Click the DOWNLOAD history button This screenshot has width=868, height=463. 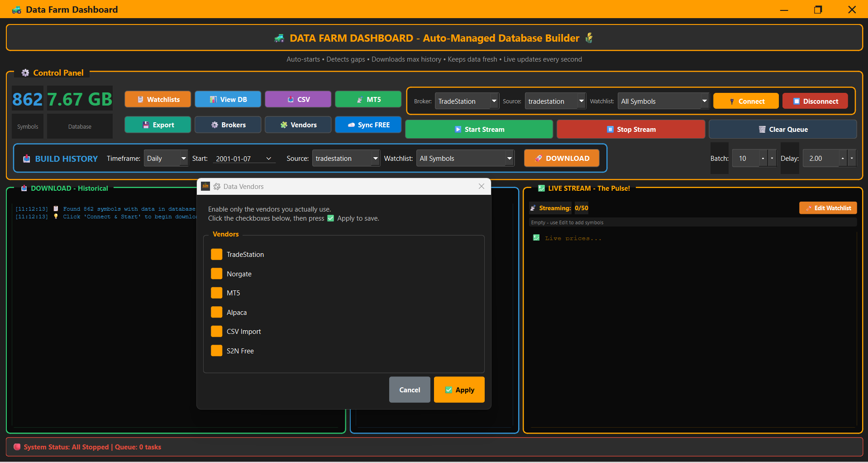tap(562, 158)
